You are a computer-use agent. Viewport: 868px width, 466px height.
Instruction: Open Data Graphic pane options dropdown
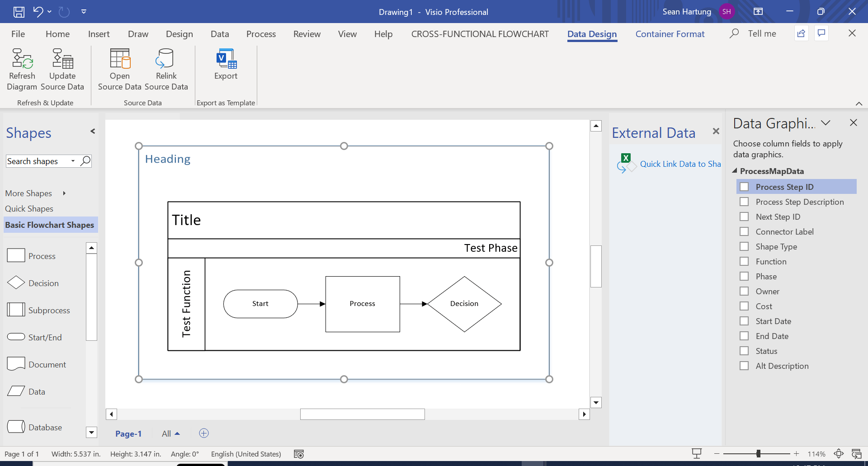(826, 123)
